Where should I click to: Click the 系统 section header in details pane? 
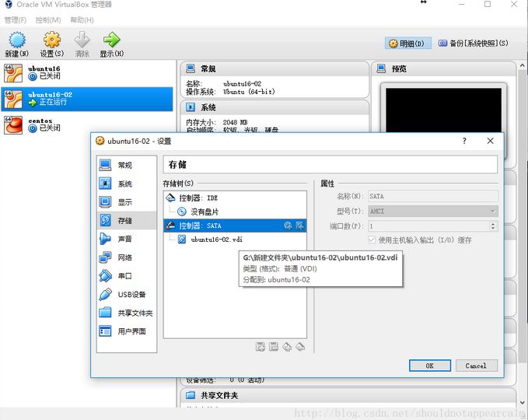(274, 107)
